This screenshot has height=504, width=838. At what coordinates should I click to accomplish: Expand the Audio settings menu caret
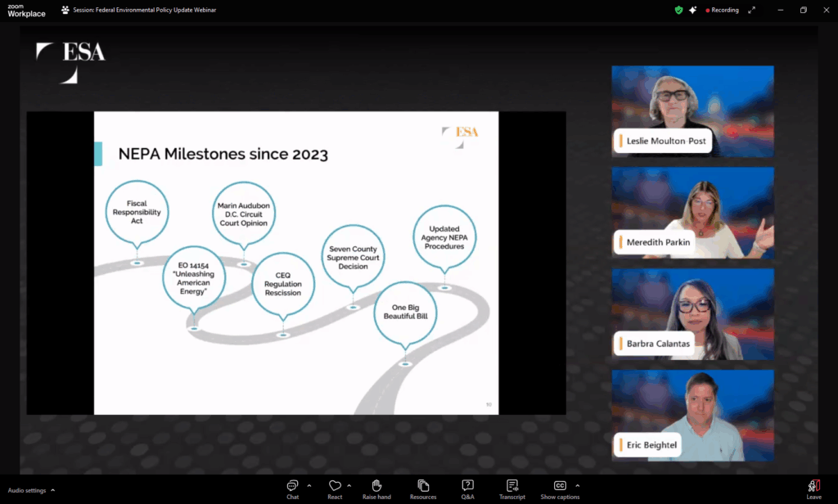[x=53, y=490]
